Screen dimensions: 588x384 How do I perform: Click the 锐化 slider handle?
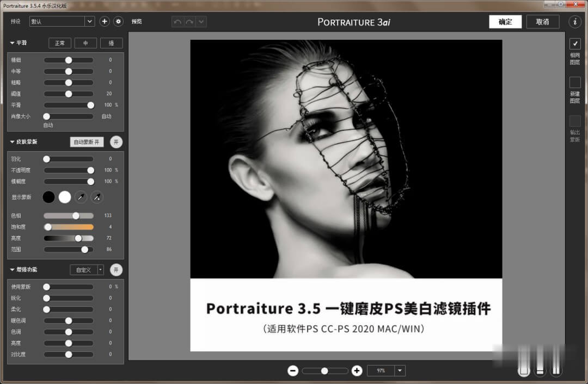tap(46, 298)
